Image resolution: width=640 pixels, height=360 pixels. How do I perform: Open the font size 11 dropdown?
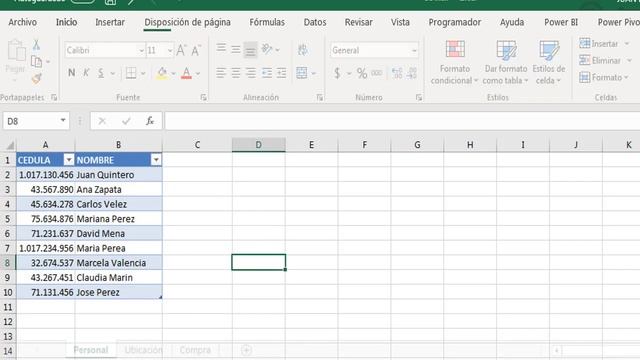[x=170, y=51]
